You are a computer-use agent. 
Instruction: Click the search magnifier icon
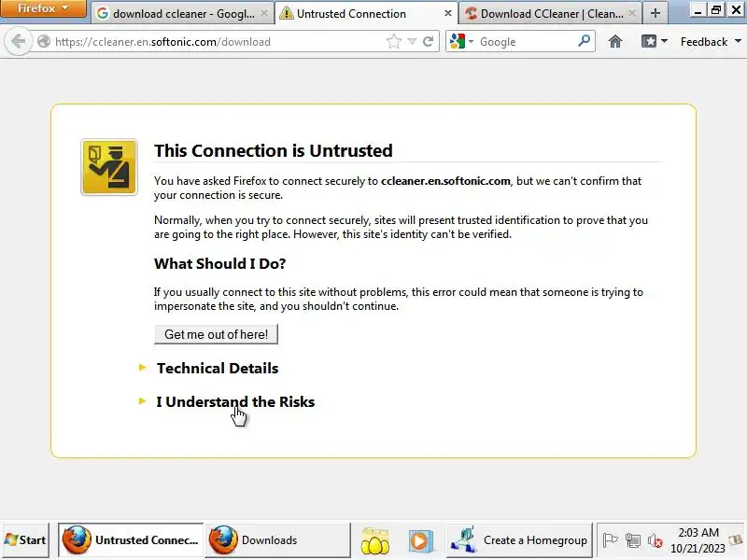tap(585, 41)
